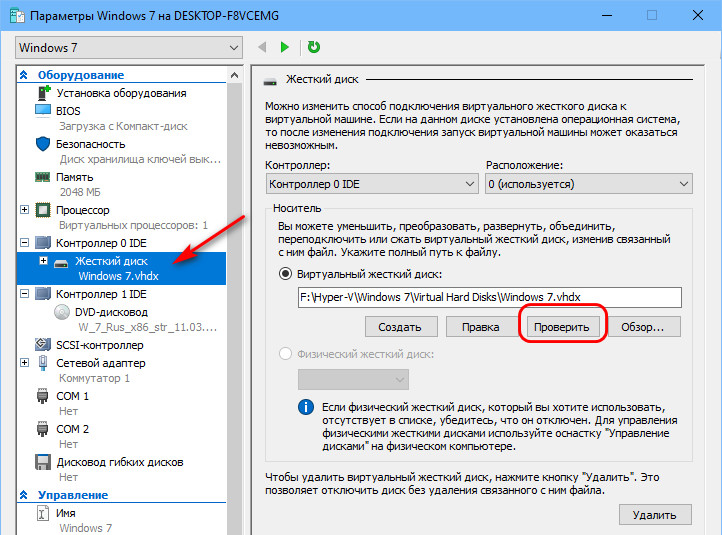Select Установка оборудования in the tree
722x535 pixels.
pyautogui.click(x=121, y=93)
